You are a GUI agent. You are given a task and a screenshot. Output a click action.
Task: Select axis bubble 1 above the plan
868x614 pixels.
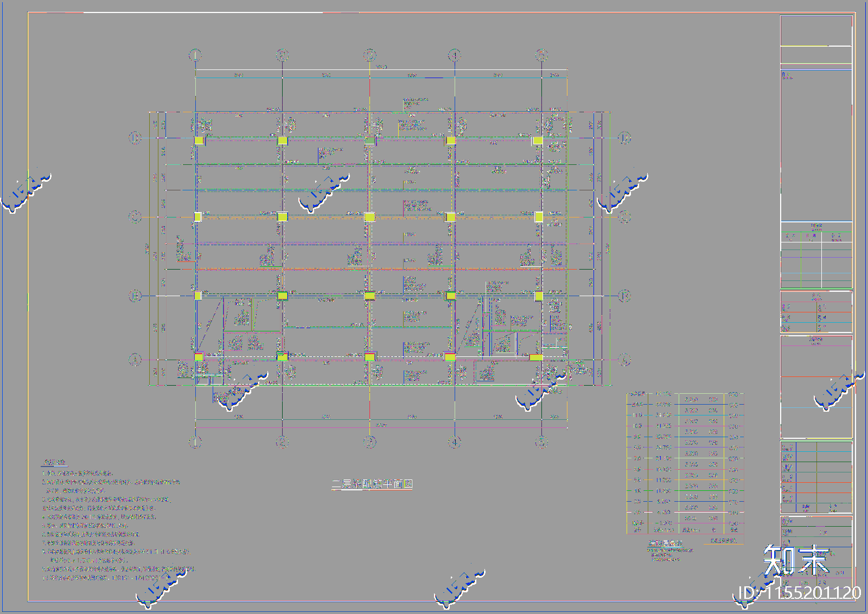pyautogui.click(x=195, y=55)
